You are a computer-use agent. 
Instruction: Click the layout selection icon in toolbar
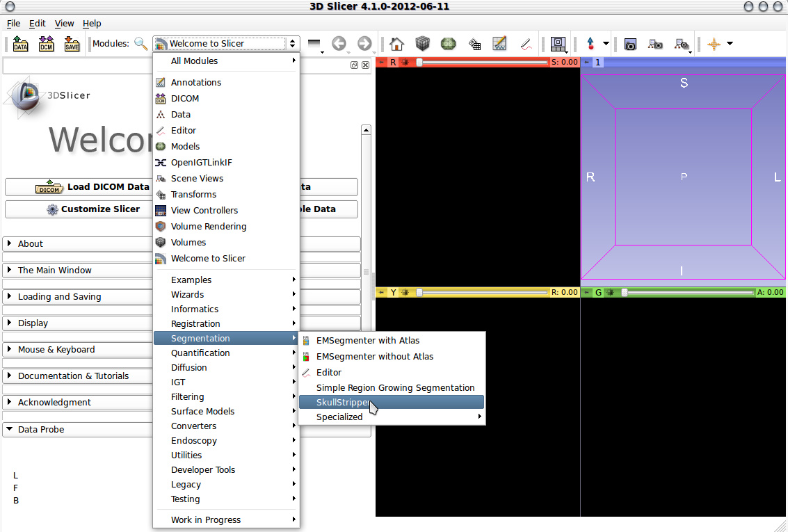pos(557,44)
